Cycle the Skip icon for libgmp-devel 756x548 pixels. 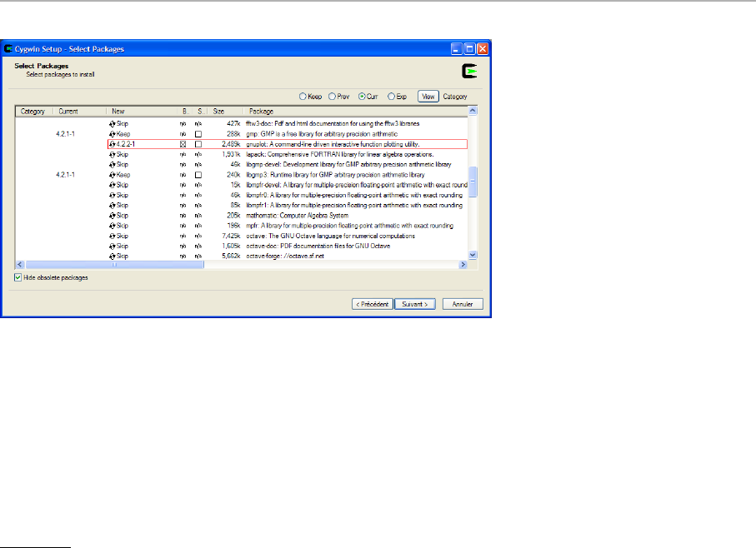[112, 165]
